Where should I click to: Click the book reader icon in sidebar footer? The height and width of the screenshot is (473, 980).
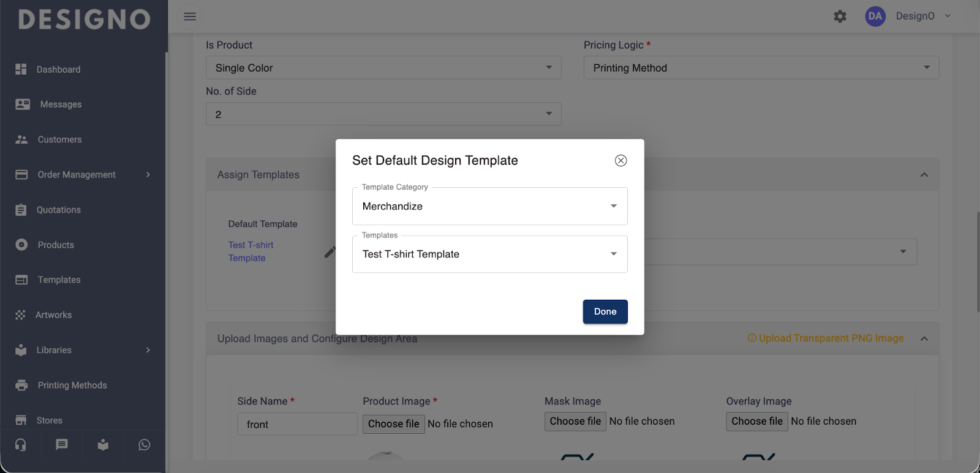pyautogui.click(x=103, y=445)
